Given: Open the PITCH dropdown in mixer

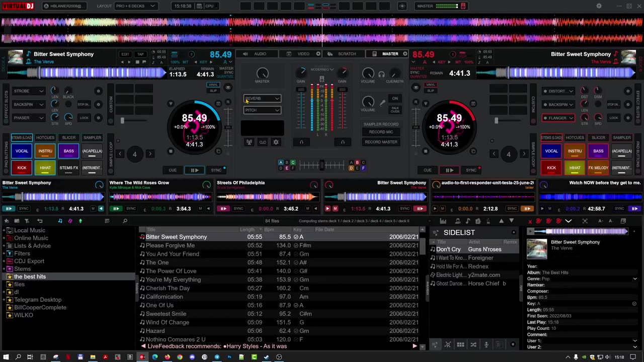Looking at the screenshot, I should tap(262, 110).
